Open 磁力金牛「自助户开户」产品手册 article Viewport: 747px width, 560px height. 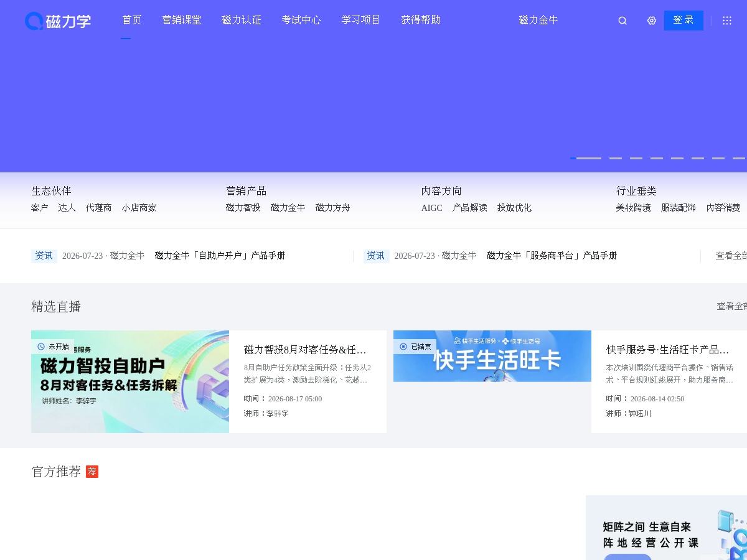220,256
